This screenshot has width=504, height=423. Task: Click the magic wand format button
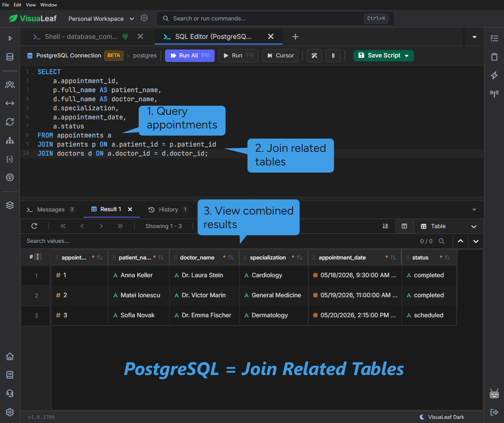pyautogui.click(x=314, y=56)
